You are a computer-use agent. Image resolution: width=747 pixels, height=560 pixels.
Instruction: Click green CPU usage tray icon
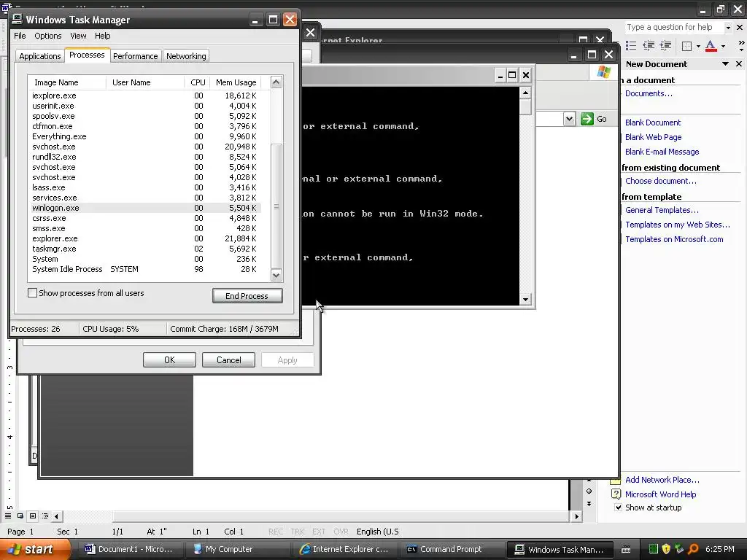click(654, 549)
